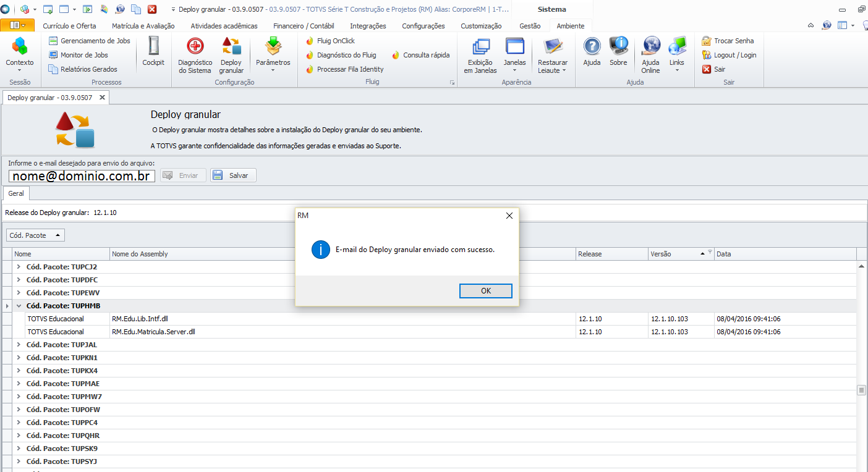Switch to Atividades acadêmicas tab
This screenshot has height=472, width=868.
(x=224, y=26)
